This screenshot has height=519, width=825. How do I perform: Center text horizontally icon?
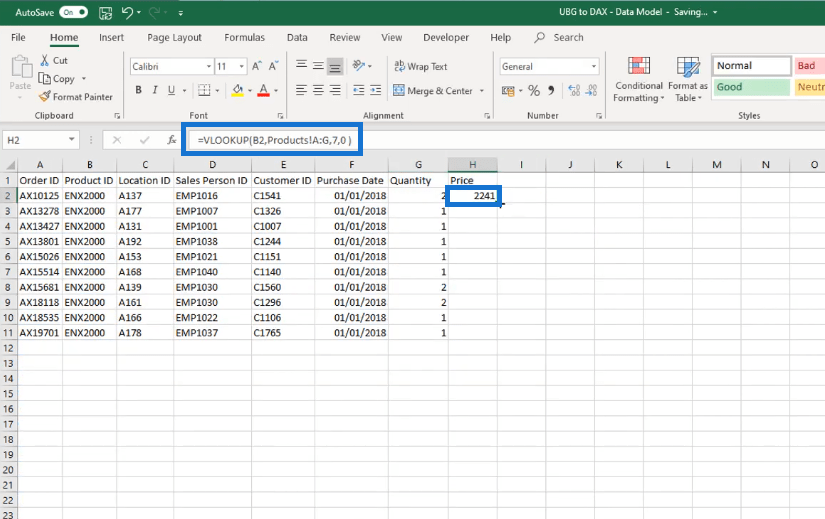coord(318,91)
